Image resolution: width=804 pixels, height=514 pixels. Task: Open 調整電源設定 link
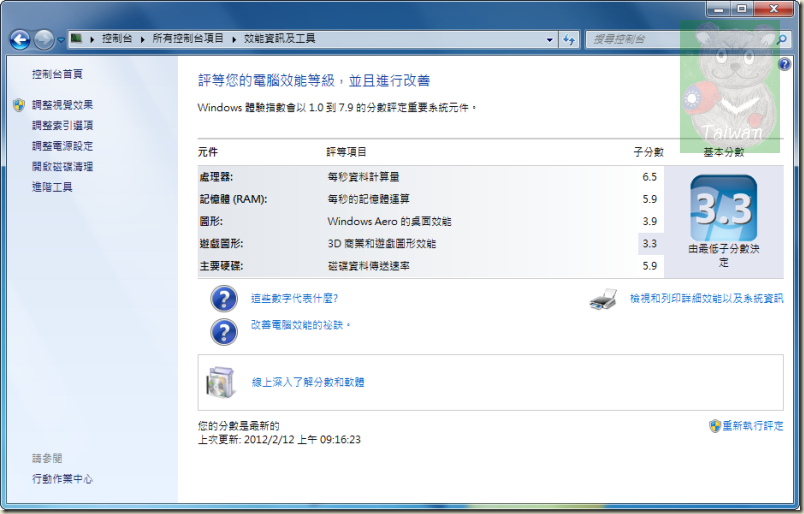[x=62, y=146]
